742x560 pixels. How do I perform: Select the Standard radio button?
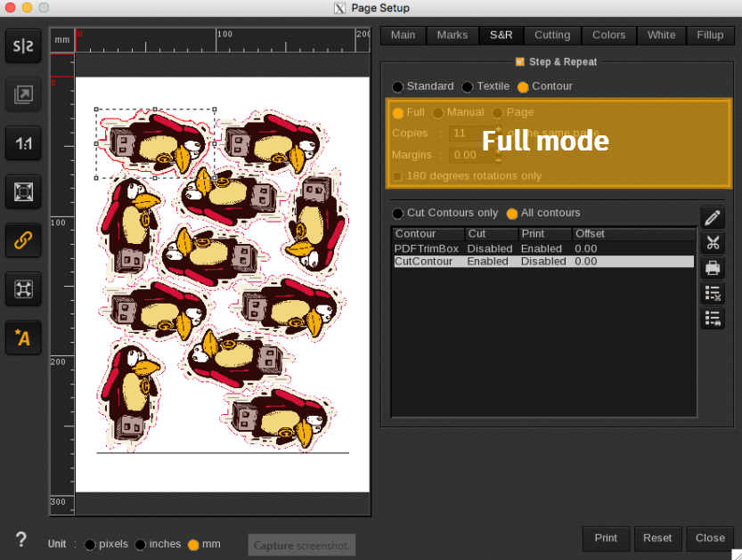pos(397,87)
